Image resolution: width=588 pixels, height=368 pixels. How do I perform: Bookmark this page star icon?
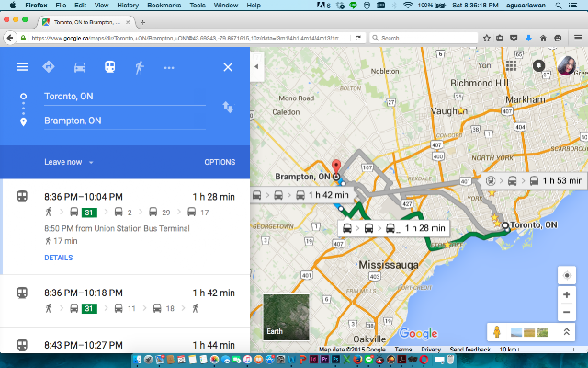486,38
